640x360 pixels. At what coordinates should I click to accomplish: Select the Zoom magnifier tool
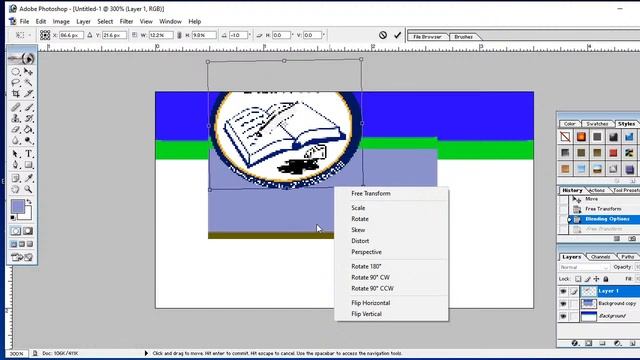coord(28,189)
